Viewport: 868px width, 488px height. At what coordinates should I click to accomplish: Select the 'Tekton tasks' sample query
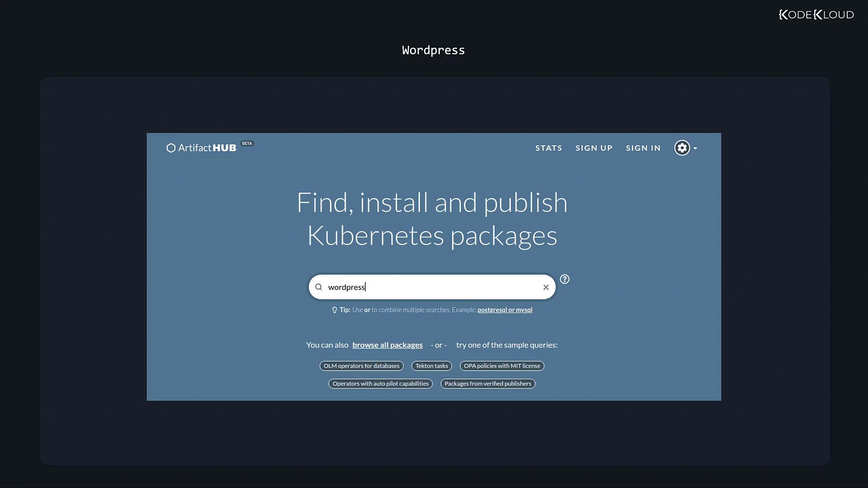click(432, 366)
